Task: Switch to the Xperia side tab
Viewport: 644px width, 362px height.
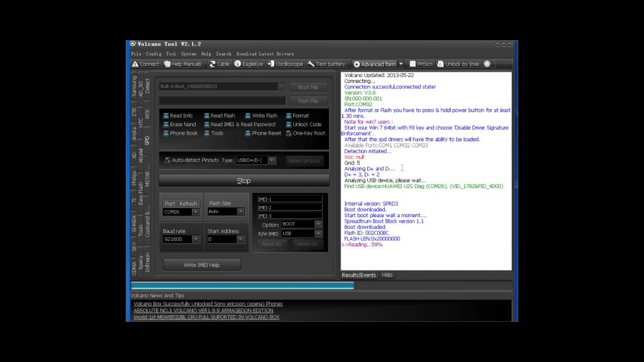Action: coord(141,263)
